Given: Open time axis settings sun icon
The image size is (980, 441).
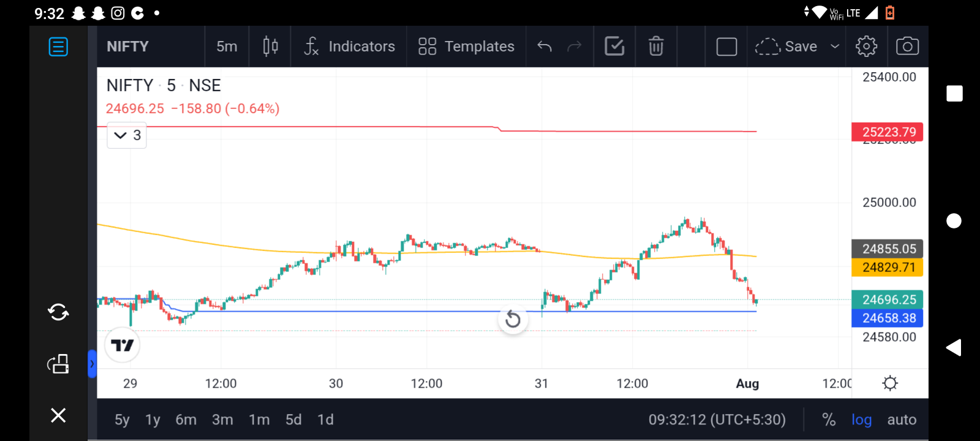Looking at the screenshot, I should click(890, 383).
